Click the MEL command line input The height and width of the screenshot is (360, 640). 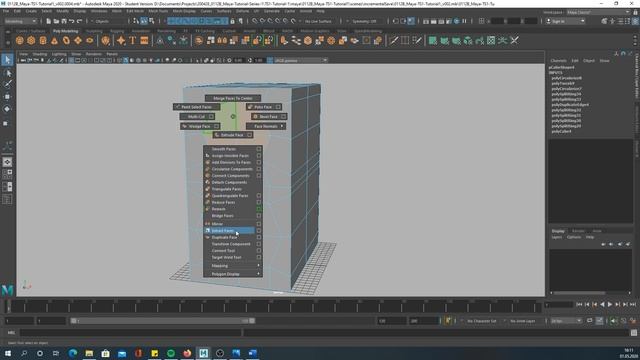pyautogui.click(x=131, y=333)
